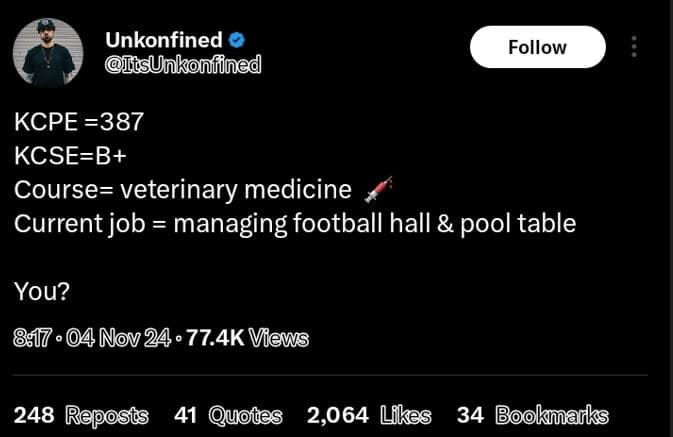
Task: Open the 41 Quotes list
Action: 227,415
